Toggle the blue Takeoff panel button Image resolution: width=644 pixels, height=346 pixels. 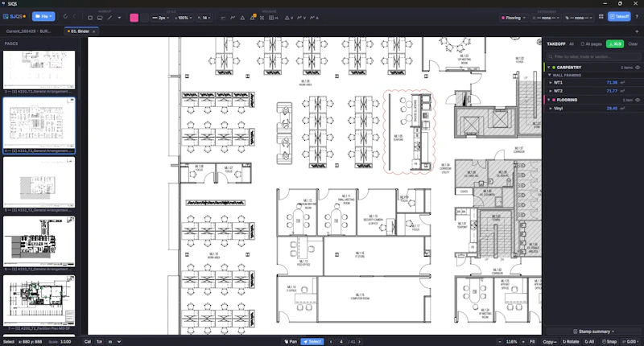point(619,16)
